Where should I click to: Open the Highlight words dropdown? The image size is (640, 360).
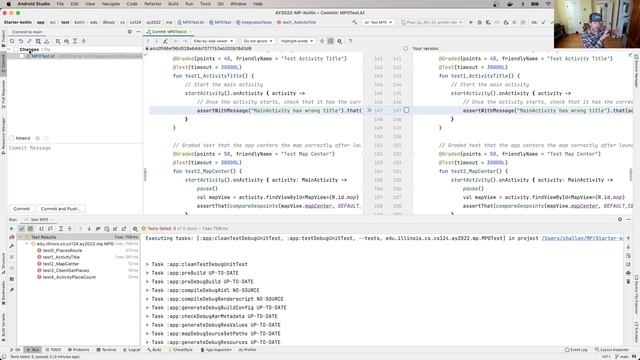(296, 41)
